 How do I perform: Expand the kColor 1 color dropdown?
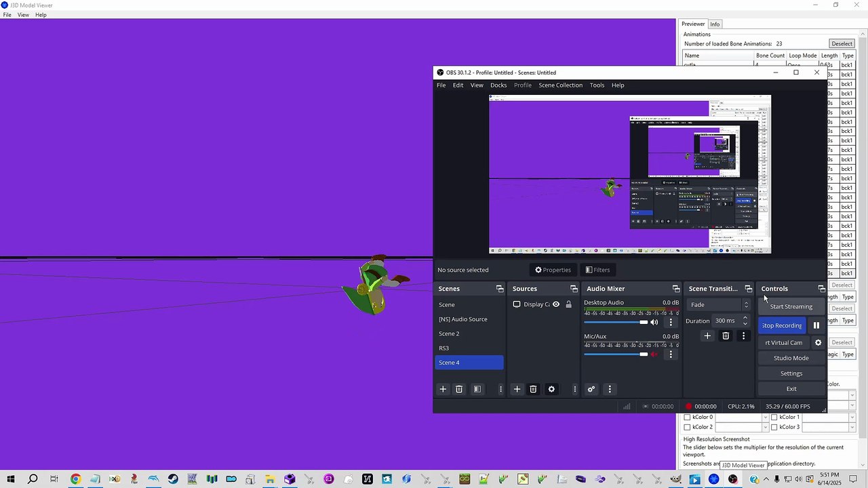pyautogui.click(x=852, y=418)
